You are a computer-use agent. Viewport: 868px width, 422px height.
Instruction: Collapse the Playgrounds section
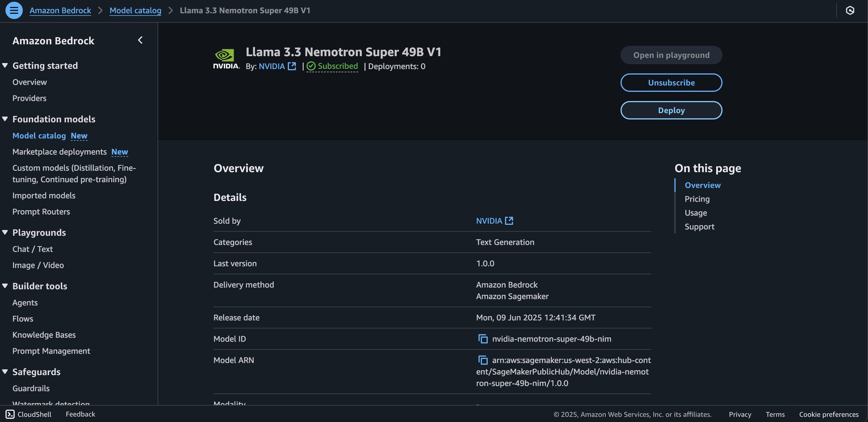[x=5, y=232]
